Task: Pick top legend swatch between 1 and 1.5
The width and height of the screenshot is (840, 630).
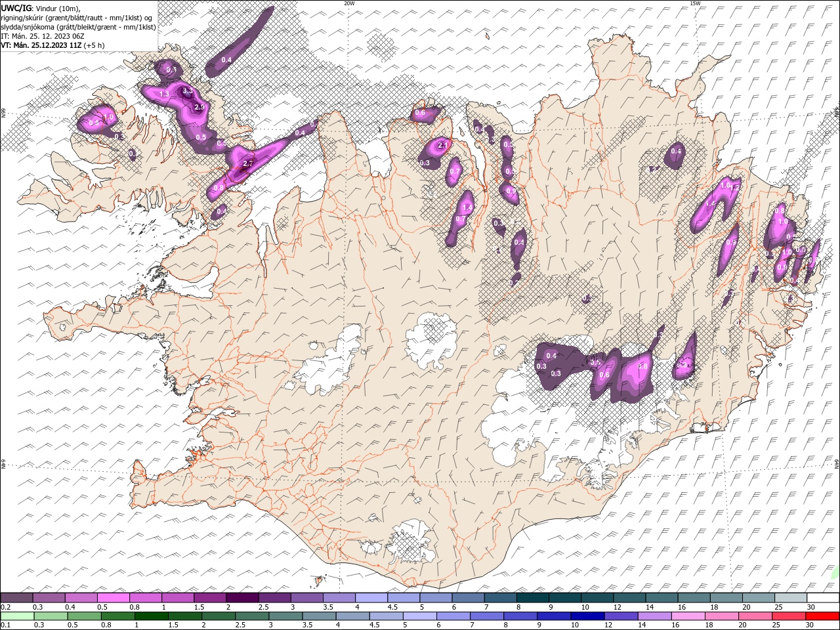Action: point(178,598)
